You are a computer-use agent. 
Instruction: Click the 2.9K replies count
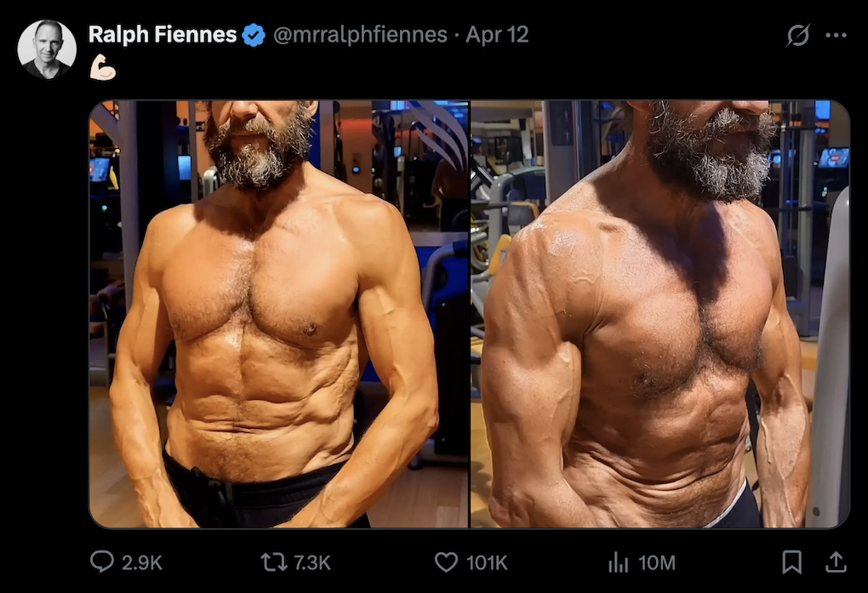click(142, 562)
